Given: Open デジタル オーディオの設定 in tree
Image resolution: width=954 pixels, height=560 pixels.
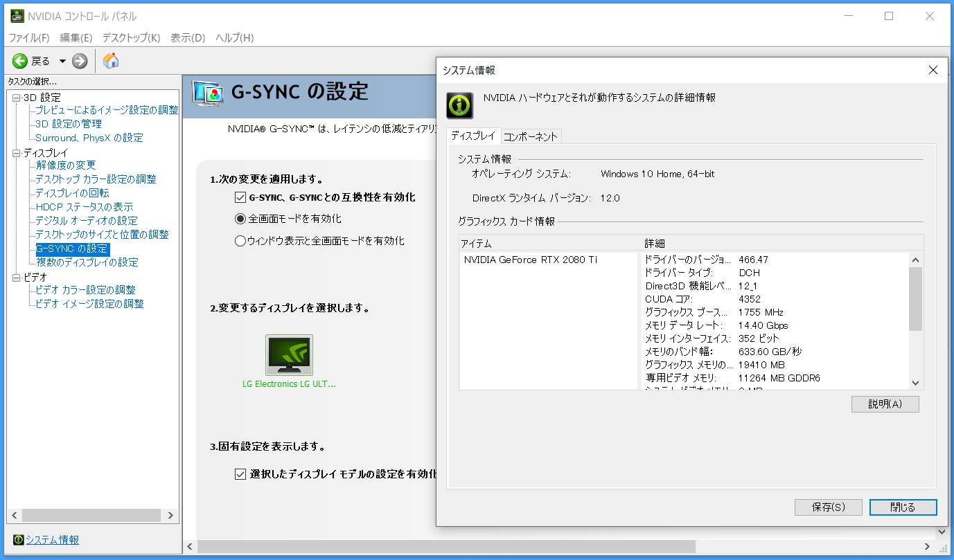Looking at the screenshot, I should pyautogui.click(x=87, y=221).
